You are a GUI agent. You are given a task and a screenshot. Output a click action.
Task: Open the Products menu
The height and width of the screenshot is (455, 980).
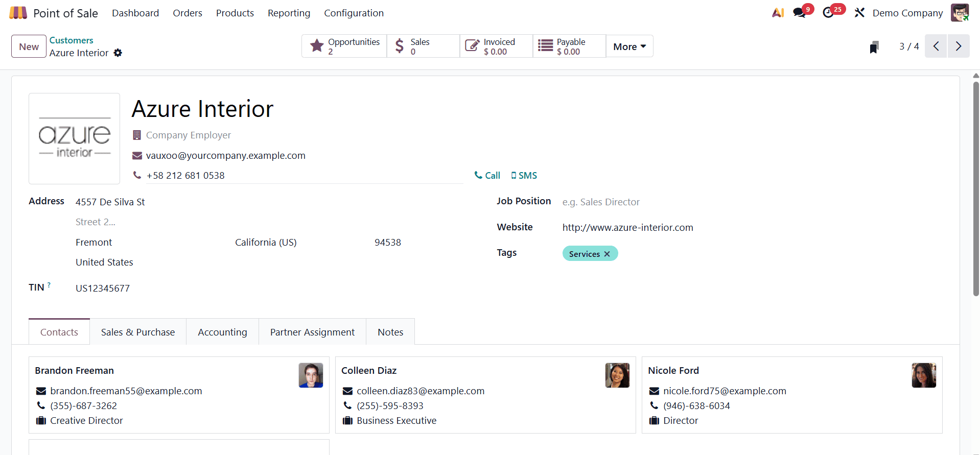click(235, 13)
